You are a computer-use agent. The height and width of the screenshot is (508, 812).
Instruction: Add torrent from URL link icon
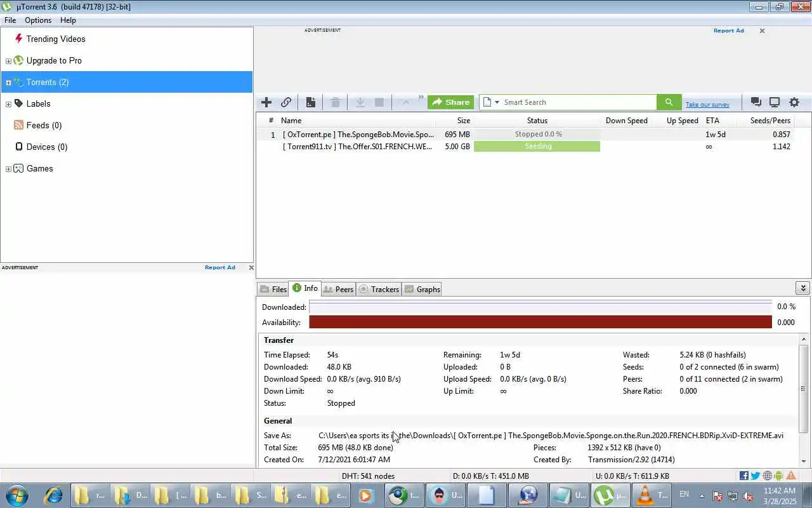click(286, 102)
